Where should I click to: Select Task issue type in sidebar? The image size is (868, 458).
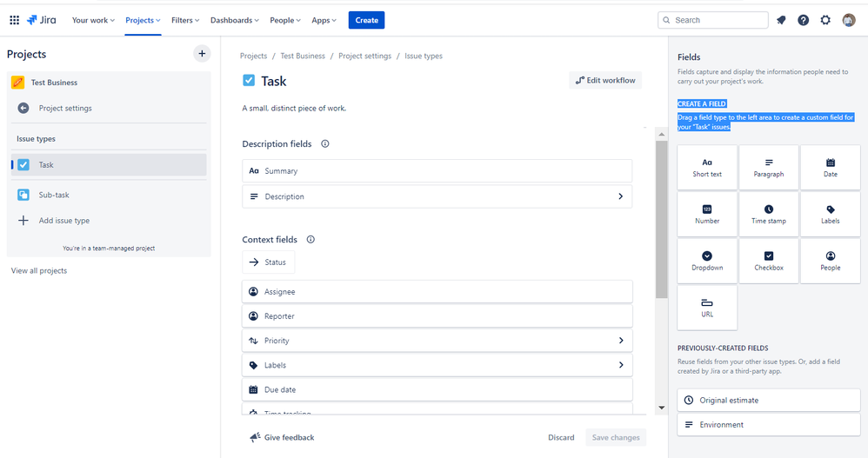(x=109, y=165)
